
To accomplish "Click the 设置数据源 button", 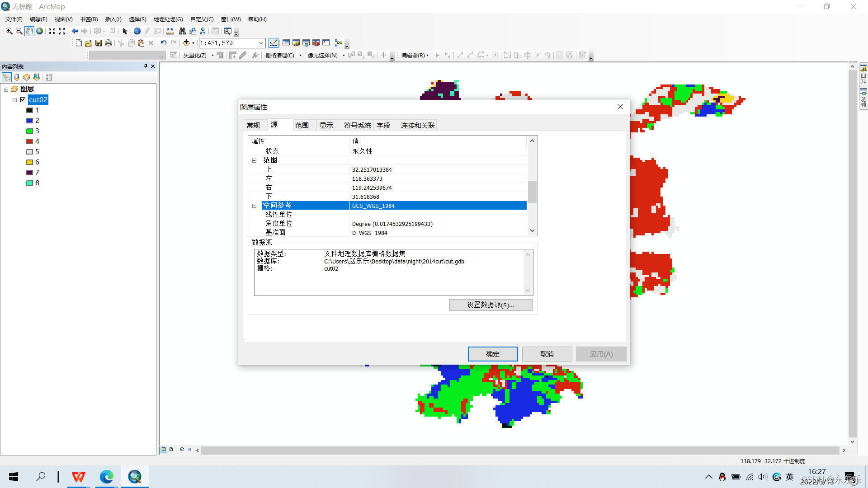I will point(491,305).
